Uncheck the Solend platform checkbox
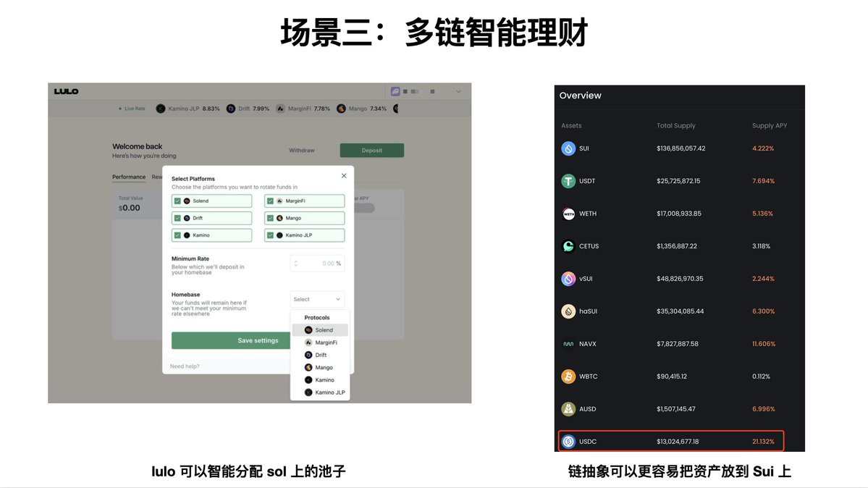The width and height of the screenshot is (868, 488). [177, 201]
